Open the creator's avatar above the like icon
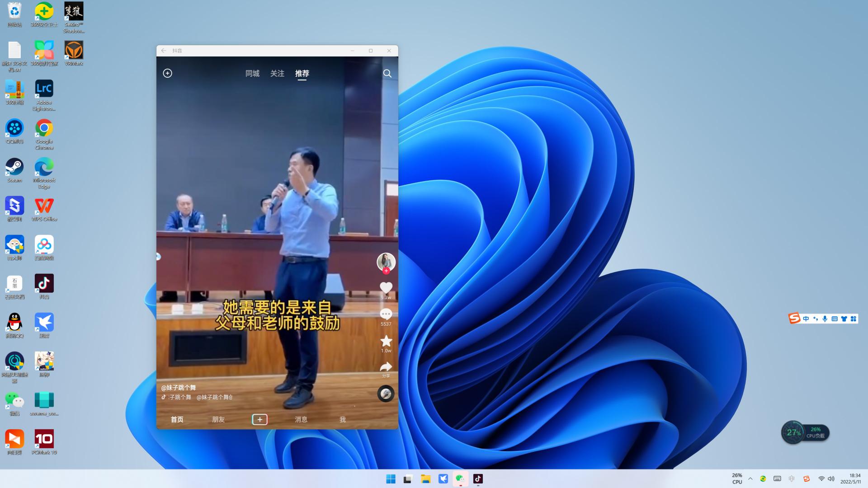 386,262
